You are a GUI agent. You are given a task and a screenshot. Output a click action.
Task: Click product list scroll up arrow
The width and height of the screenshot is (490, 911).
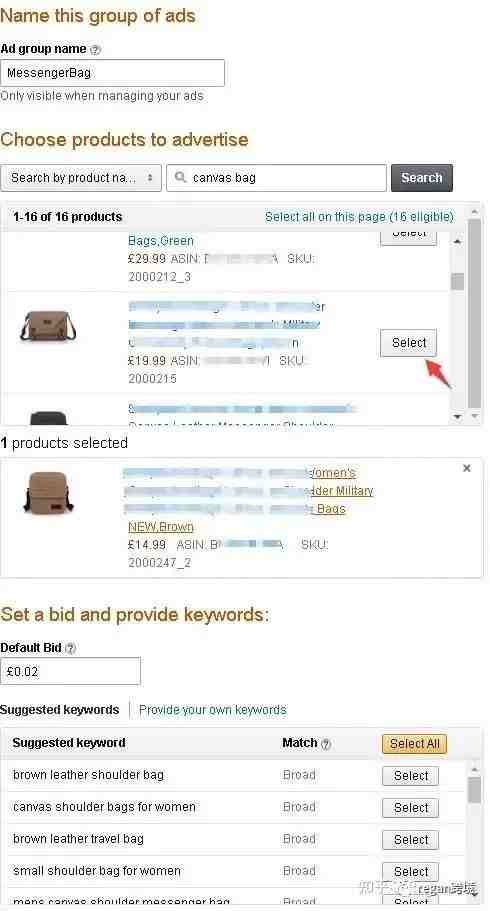457,241
